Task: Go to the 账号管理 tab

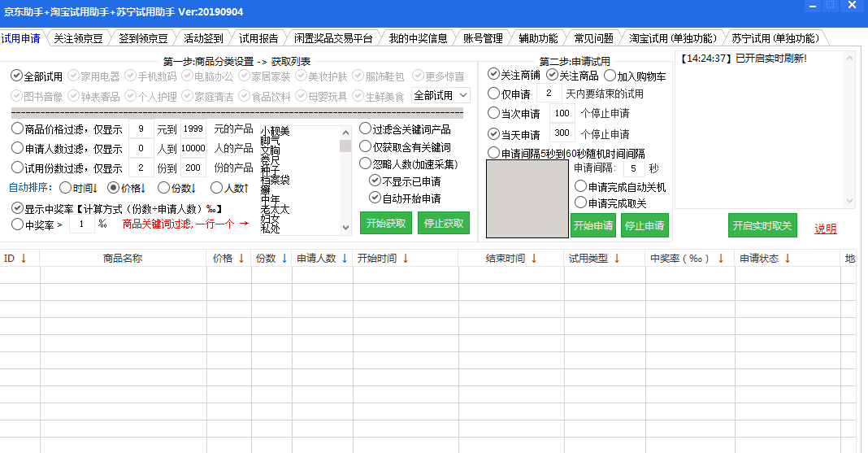Action: pos(483,38)
